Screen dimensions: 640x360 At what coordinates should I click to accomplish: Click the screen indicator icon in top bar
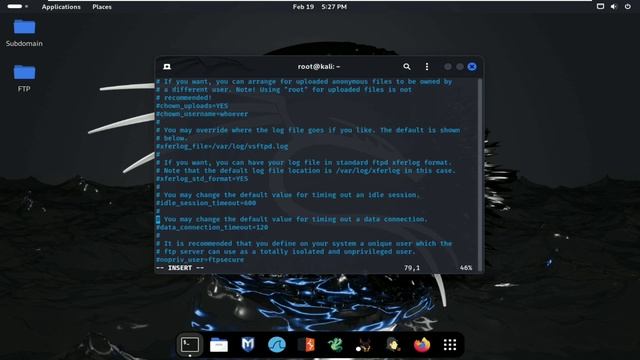point(600,7)
